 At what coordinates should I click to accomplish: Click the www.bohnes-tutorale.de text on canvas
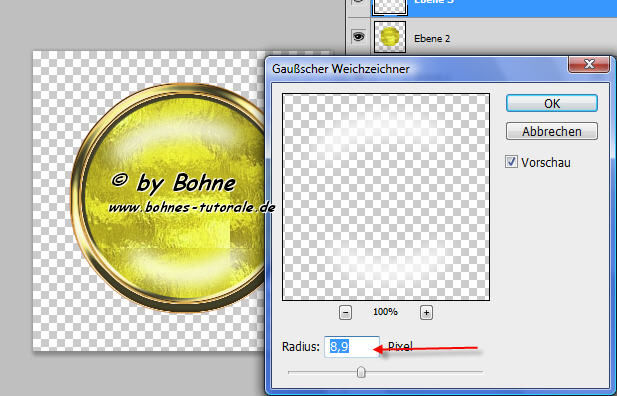tap(192, 207)
